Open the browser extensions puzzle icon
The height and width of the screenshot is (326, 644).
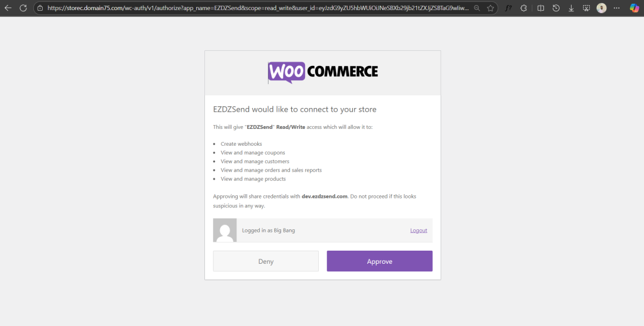[524, 8]
